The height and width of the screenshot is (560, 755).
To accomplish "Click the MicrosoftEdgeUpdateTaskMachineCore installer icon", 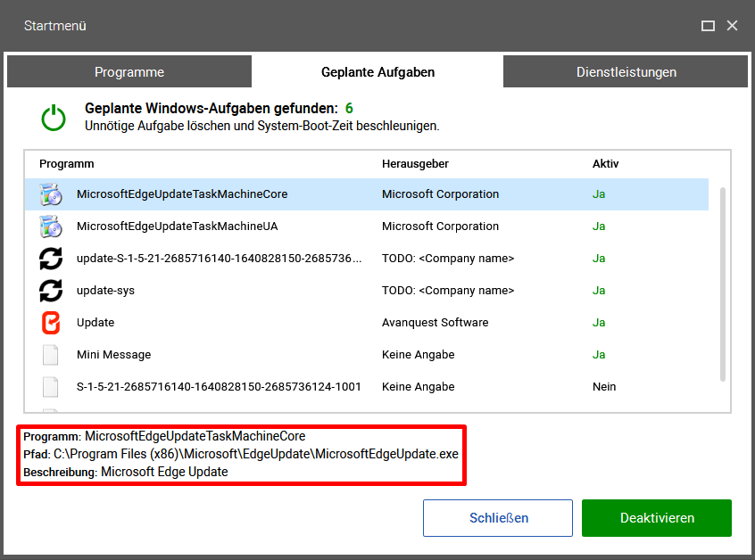I will click(x=51, y=194).
